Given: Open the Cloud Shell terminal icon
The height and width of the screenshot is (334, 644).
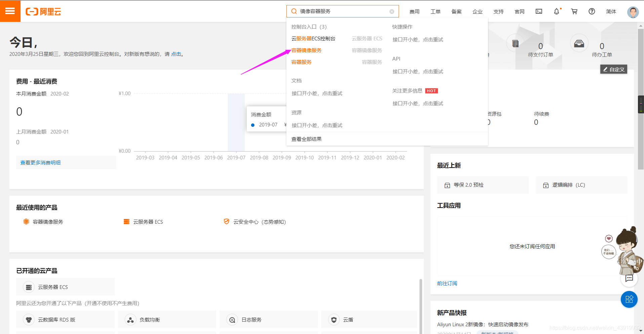Looking at the screenshot, I should coord(539,11).
